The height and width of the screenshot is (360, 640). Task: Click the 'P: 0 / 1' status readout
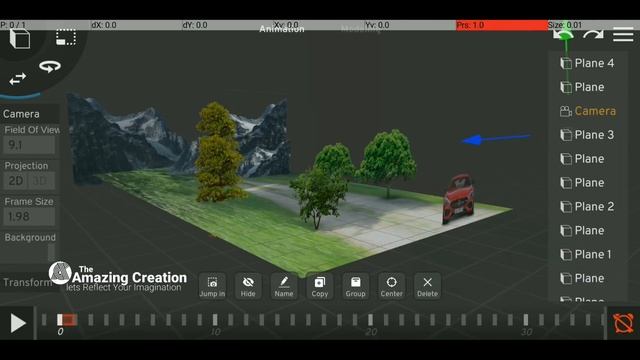point(13,25)
